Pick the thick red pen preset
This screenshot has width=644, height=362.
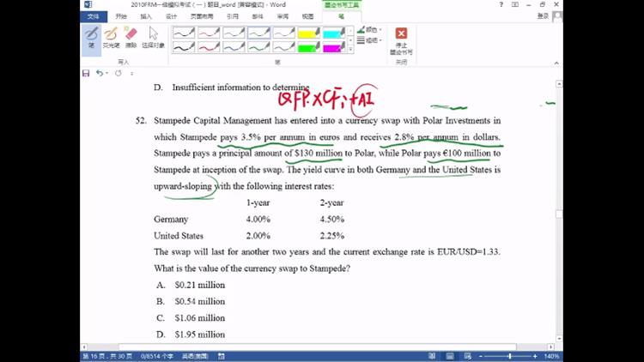click(209, 47)
